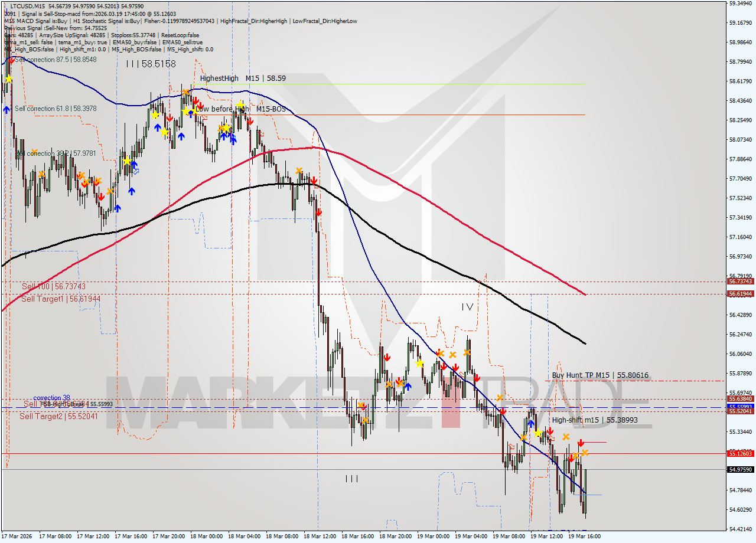Viewport: 756px width, 543px height.
Task: Click the red 55.12603 price tag on the axis
Action: pos(742,454)
